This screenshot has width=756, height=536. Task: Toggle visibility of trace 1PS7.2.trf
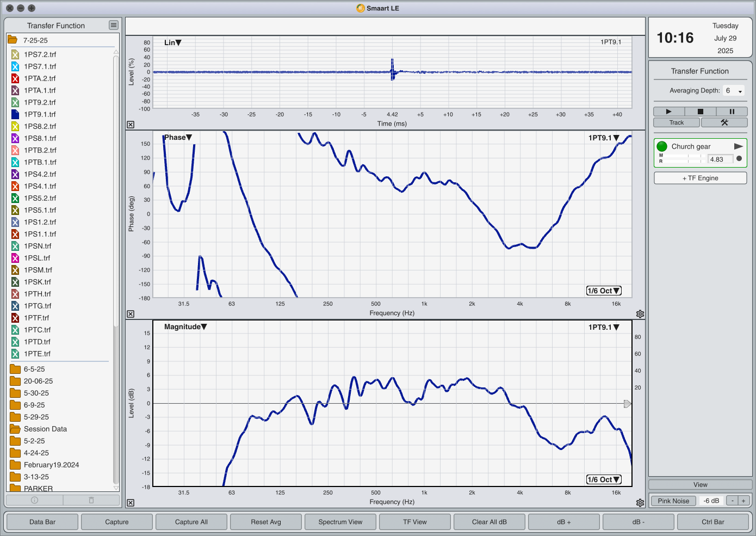(x=15, y=54)
